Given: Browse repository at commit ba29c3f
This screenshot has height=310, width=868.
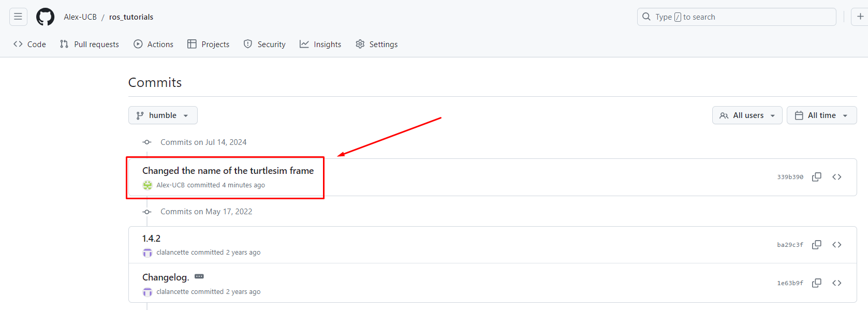Looking at the screenshot, I should tap(837, 245).
